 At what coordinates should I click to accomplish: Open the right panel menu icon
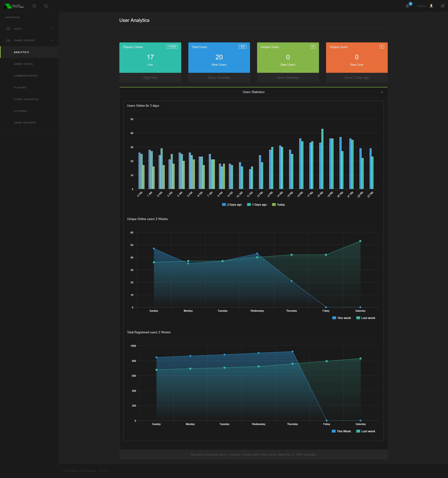442,6
